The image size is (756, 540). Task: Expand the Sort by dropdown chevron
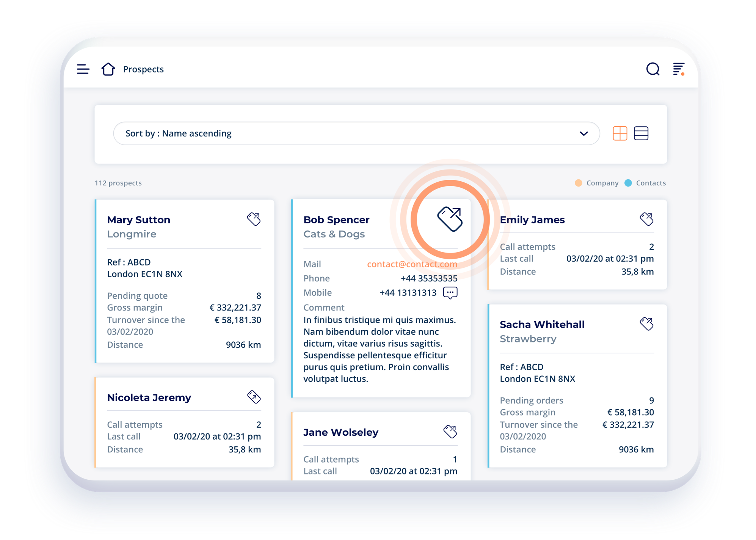(583, 133)
